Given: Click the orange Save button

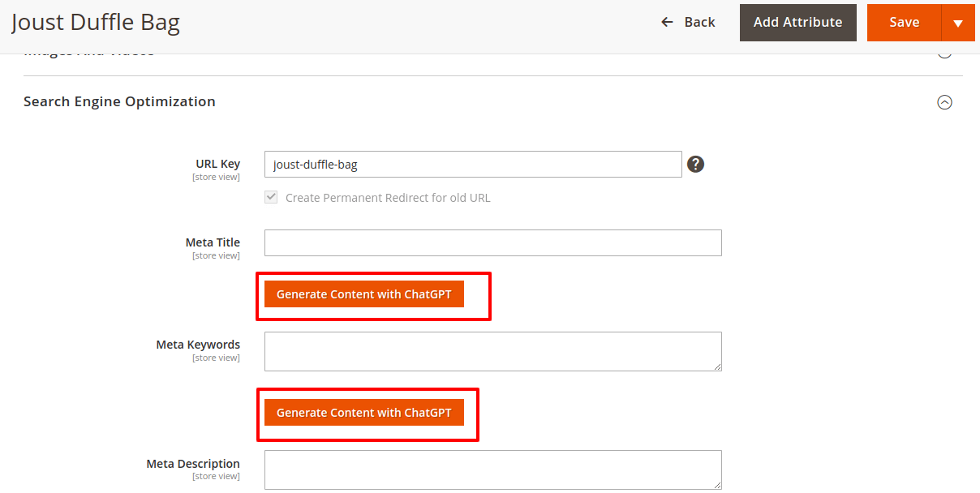Looking at the screenshot, I should point(904,23).
